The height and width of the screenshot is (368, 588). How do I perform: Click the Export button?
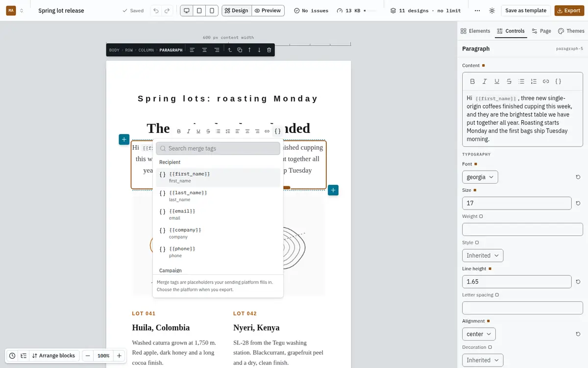point(569,10)
